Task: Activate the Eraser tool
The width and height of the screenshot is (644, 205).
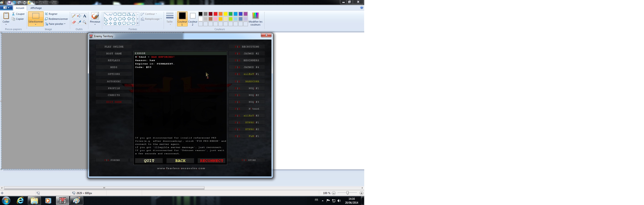Action: (x=74, y=23)
